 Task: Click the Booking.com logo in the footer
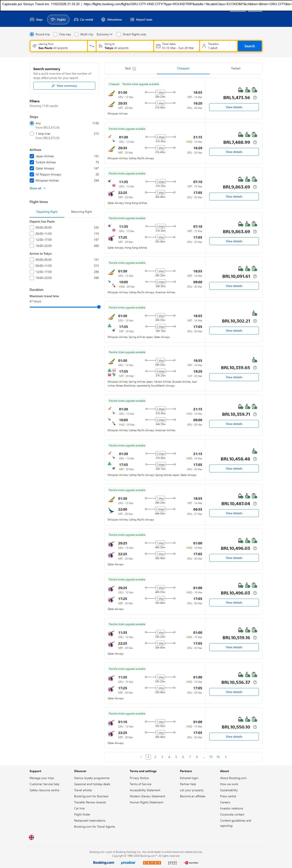tap(103, 863)
